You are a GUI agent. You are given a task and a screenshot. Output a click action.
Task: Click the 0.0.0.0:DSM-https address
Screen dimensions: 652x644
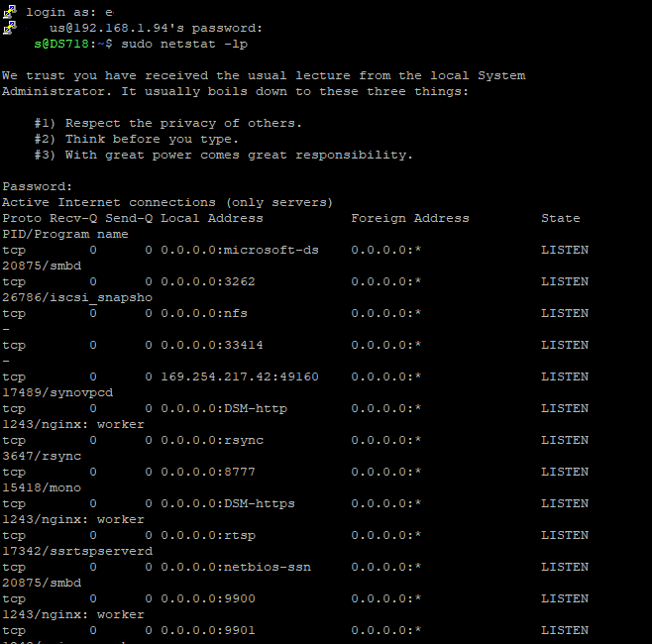pos(228,503)
